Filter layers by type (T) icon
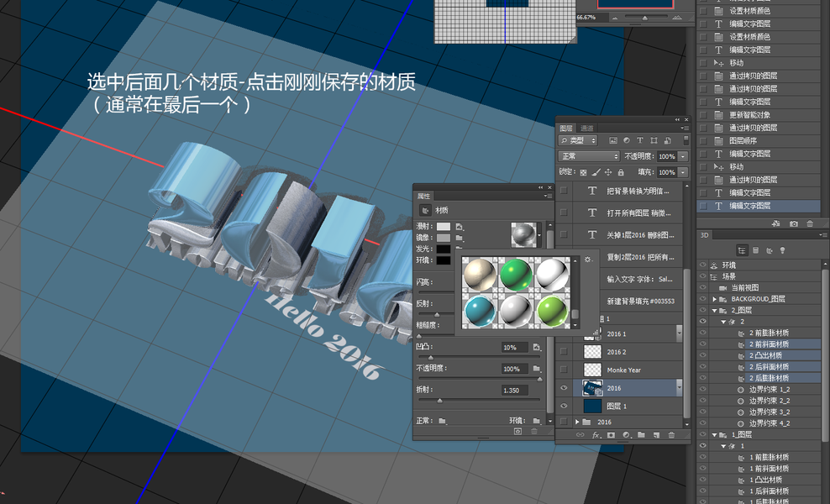The image size is (830, 504). (x=640, y=140)
